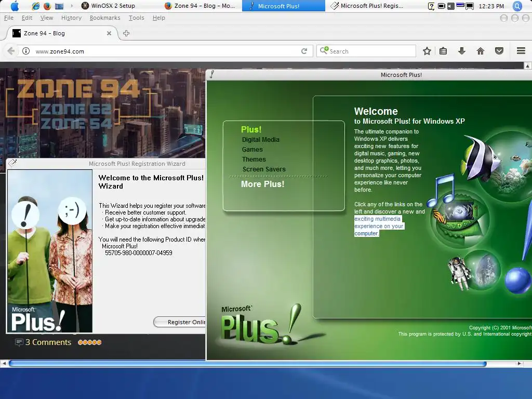Go to the Firefox home page
This screenshot has width=532, height=399.
pos(481,51)
